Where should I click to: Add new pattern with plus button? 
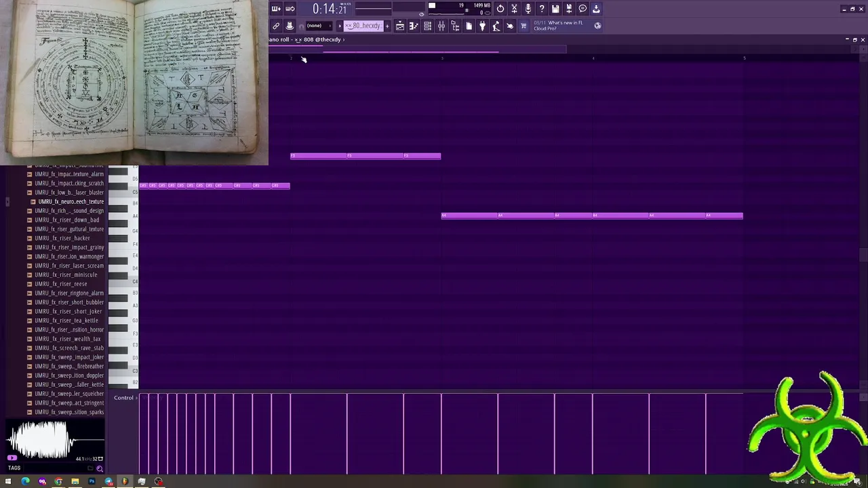387,26
